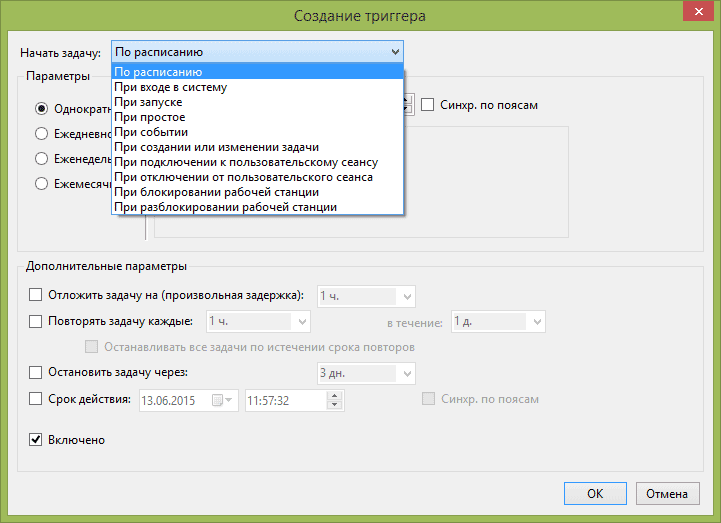
Task: Open the expiration date calendar picker
Action: (x=223, y=400)
